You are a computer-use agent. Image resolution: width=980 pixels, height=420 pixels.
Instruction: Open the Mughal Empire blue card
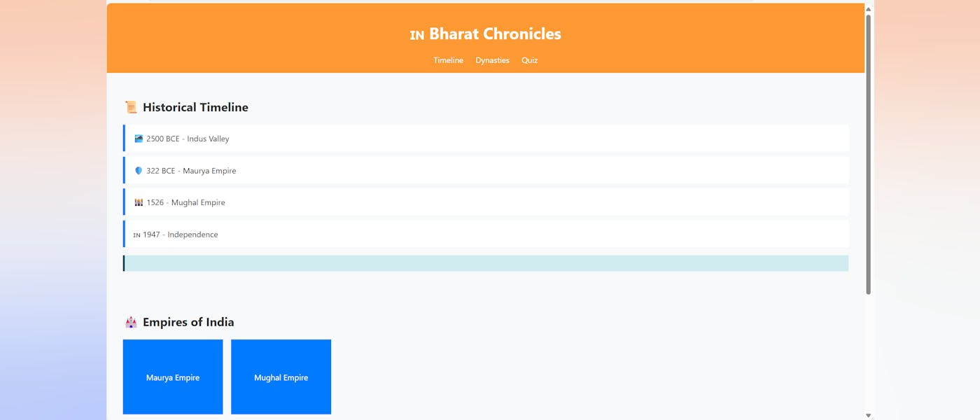tap(281, 377)
